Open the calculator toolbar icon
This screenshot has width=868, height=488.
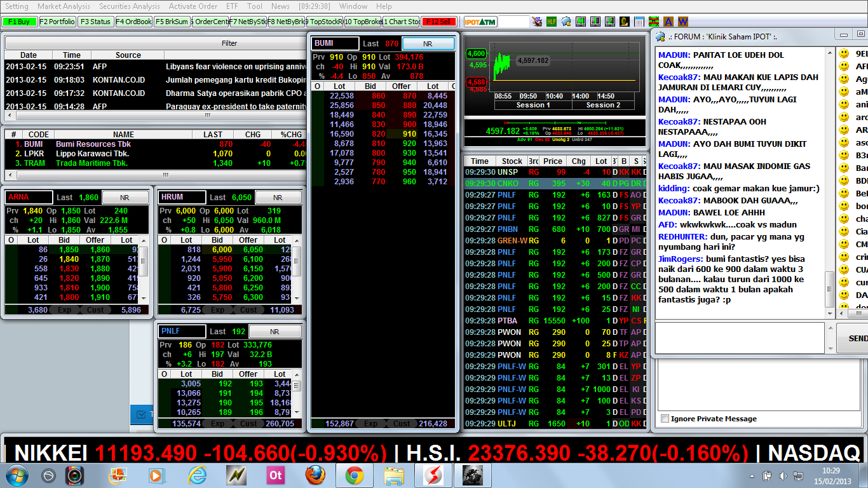click(x=639, y=21)
